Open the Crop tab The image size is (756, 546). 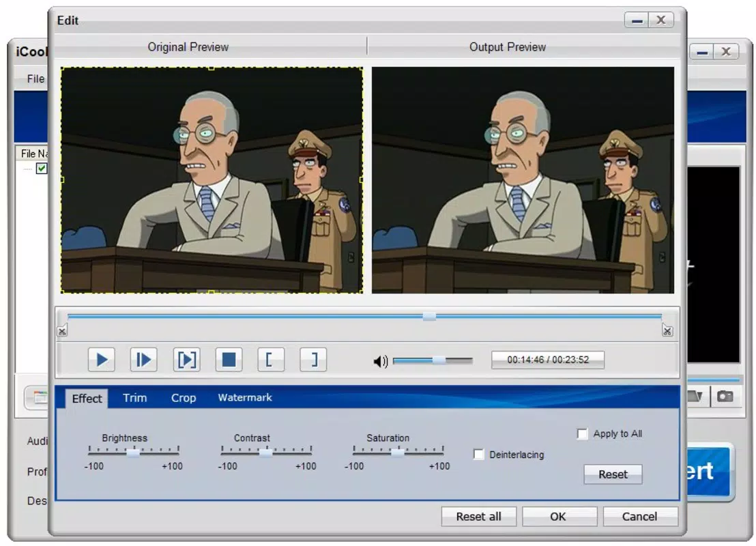pos(184,398)
